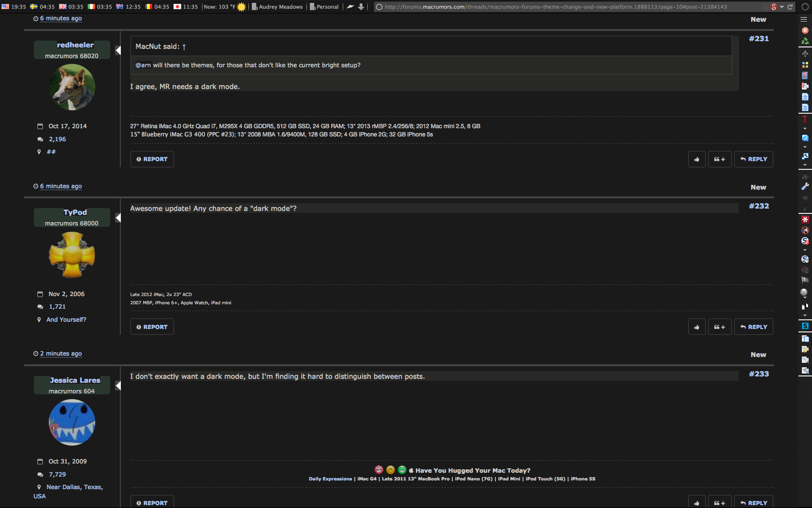This screenshot has height=508, width=812.
Task: Click the multi-quote button on post #232
Action: point(719,327)
